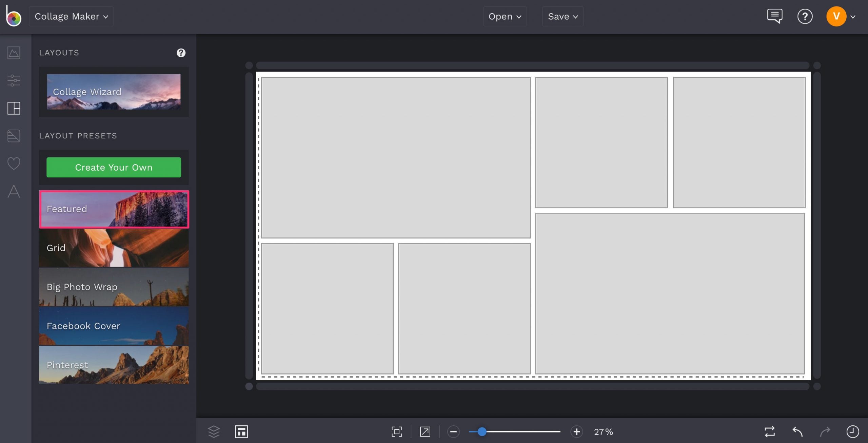Open the Customize sliders panel icon

[x=14, y=80]
